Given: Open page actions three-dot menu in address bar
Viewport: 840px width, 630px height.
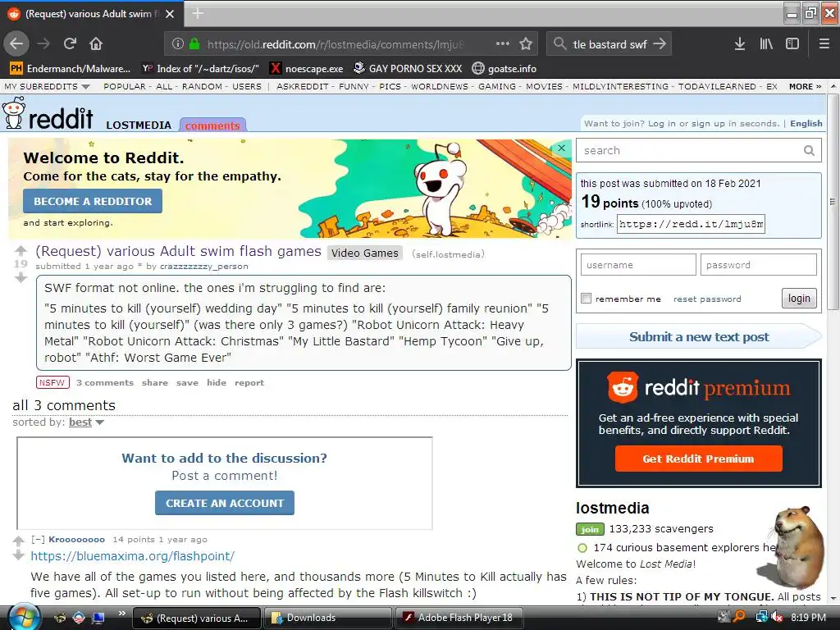Looking at the screenshot, I should [503, 44].
